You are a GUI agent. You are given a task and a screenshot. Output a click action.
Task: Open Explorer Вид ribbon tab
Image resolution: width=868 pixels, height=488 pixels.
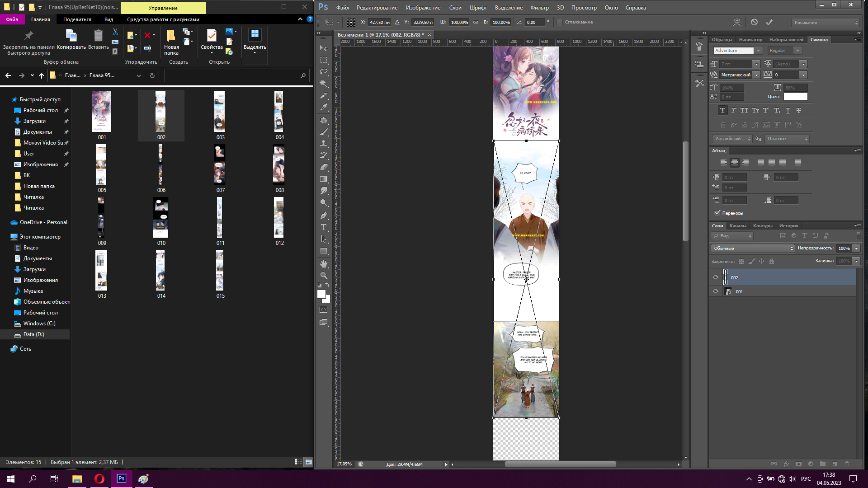click(108, 19)
